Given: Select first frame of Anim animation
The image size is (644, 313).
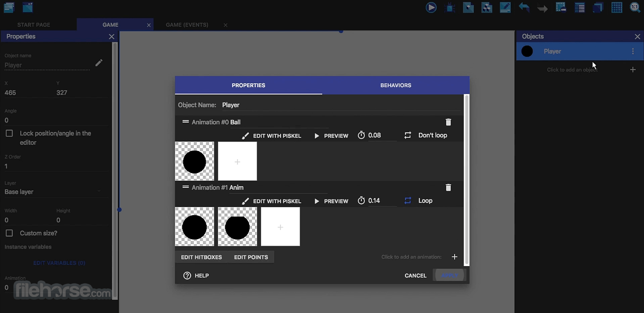Looking at the screenshot, I should (x=195, y=226).
